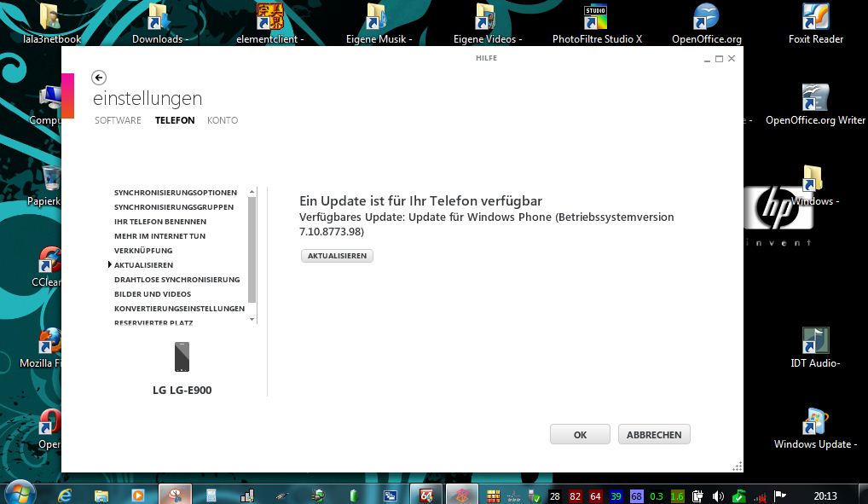Click the network signal tray icon
868x504 pixels.
click(x=760, y=496)
